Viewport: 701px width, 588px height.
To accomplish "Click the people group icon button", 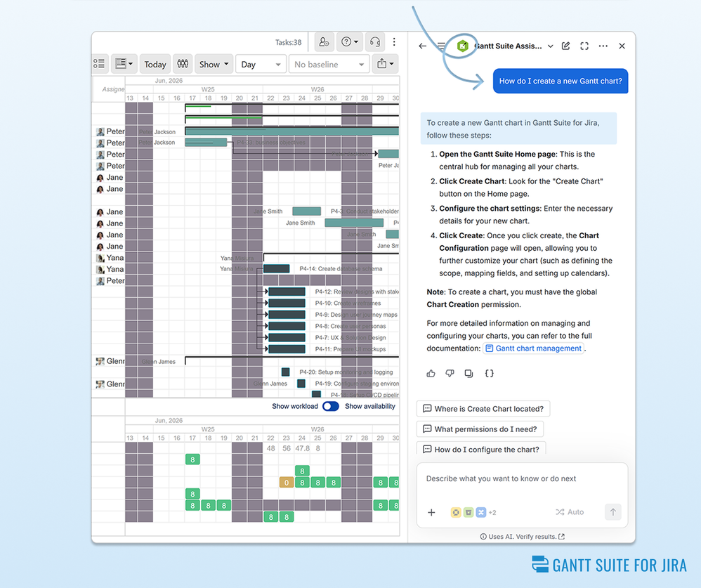I will [183, 64].
